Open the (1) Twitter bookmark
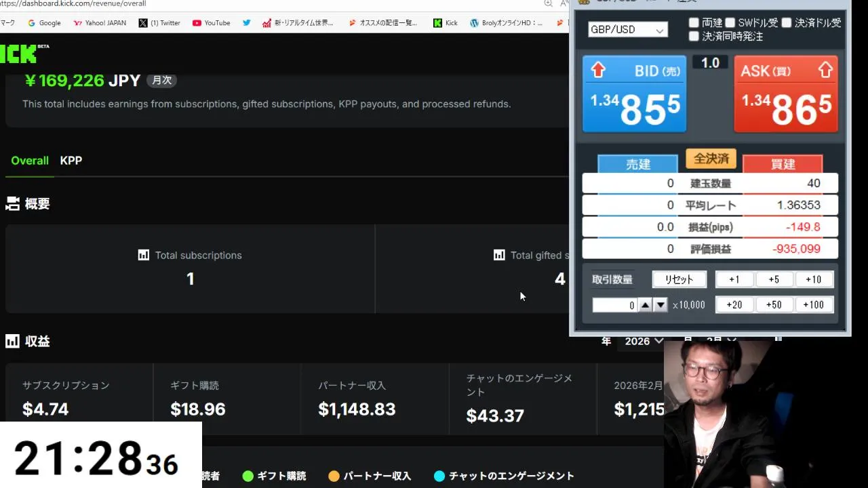 (159, 23)
